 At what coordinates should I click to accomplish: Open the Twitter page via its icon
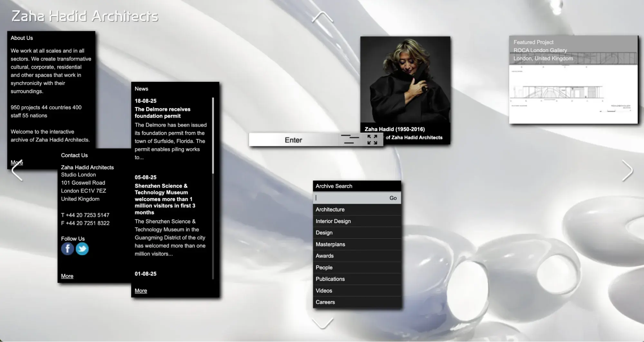tap(82, 249)
